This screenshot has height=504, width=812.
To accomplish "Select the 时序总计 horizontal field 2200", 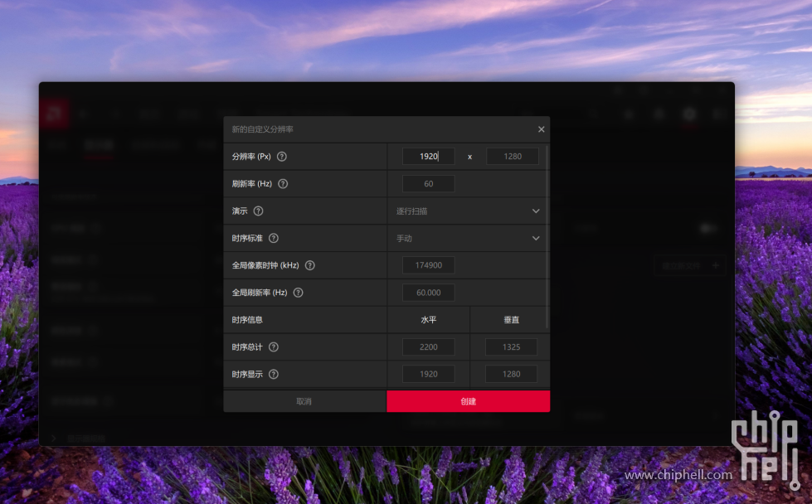I will pos(428,346).
